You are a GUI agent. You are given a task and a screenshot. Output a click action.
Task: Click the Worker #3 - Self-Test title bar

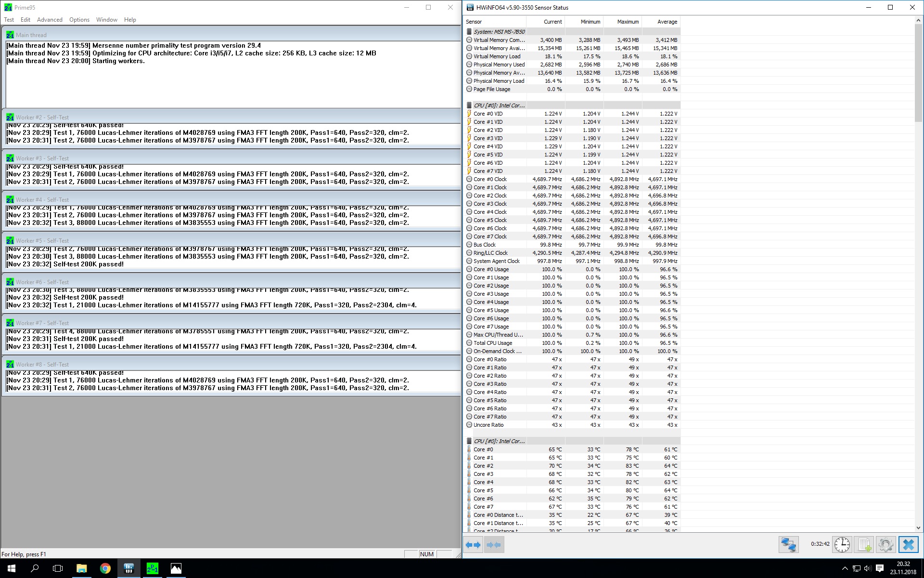click(x=231, y=158)
